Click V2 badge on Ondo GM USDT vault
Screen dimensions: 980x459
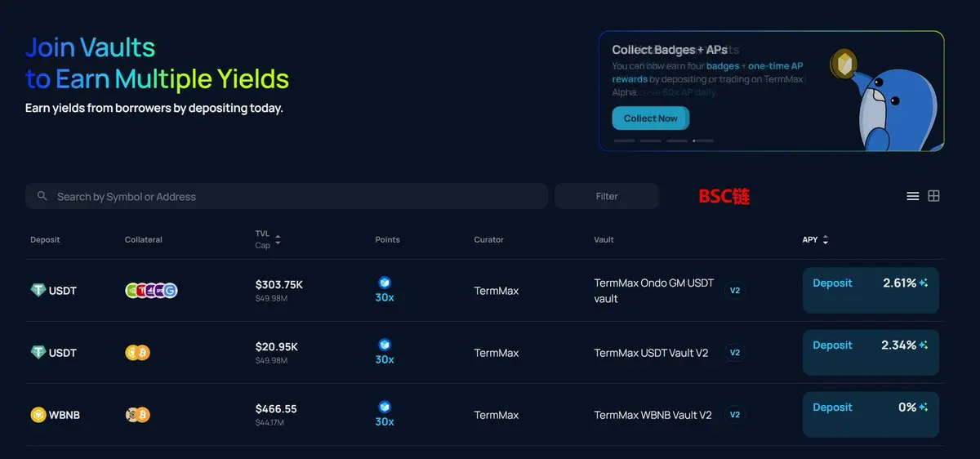coord(734,291)
